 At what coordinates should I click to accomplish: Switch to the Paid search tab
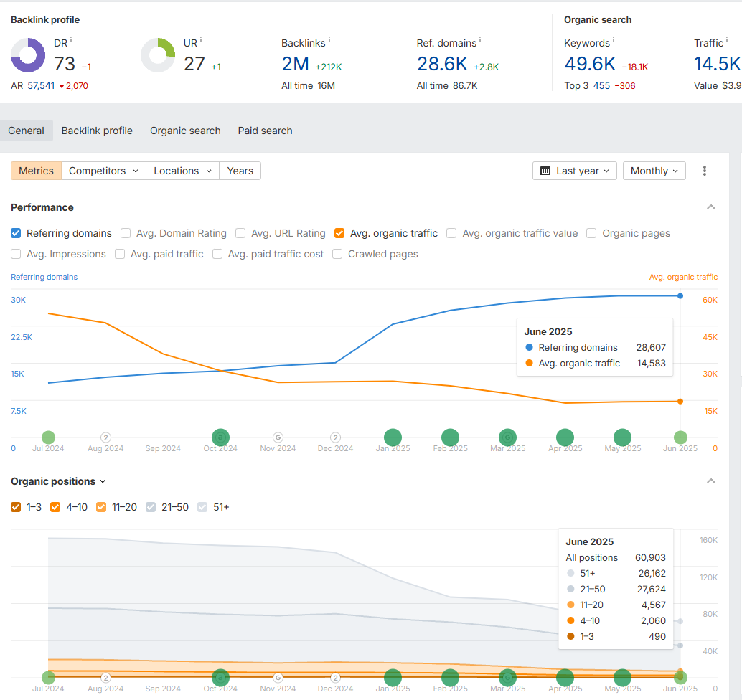click(265, 131)
